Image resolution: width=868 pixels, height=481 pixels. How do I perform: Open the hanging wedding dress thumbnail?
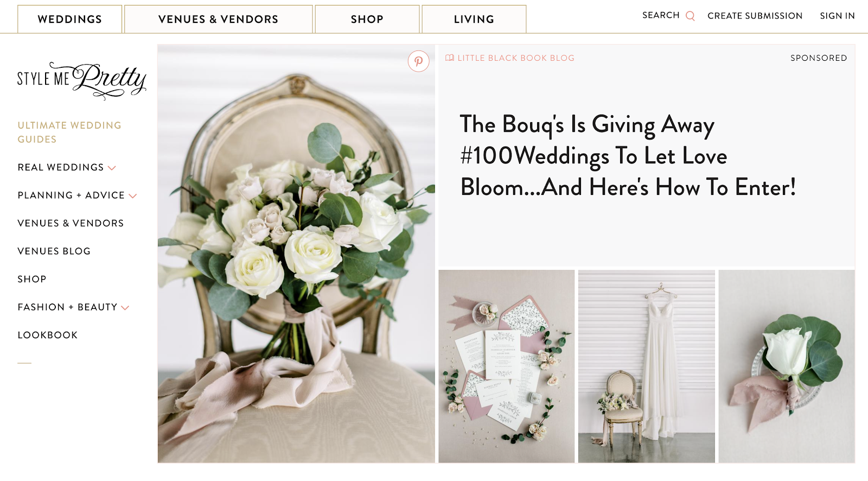tap(646, 366)
